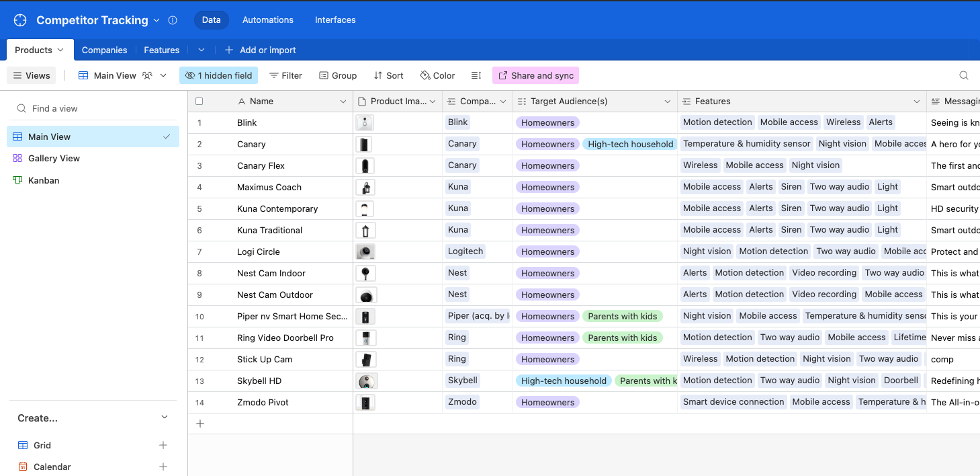Image resolution: width=980 pixels, height=476 pixels.
Task: Toggle the Views sidebar button
Action: pos(31,75)
